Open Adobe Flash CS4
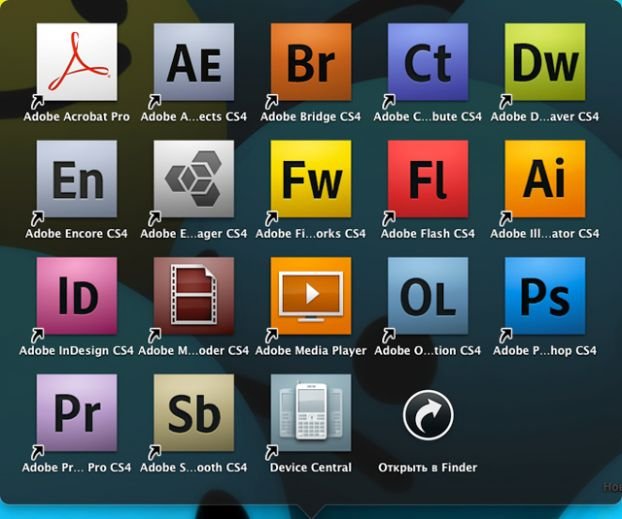 [x=428, y=179]
